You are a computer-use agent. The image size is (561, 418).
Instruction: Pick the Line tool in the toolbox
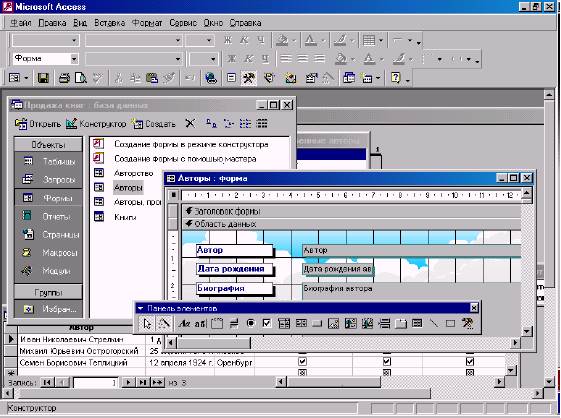[434, 324]
